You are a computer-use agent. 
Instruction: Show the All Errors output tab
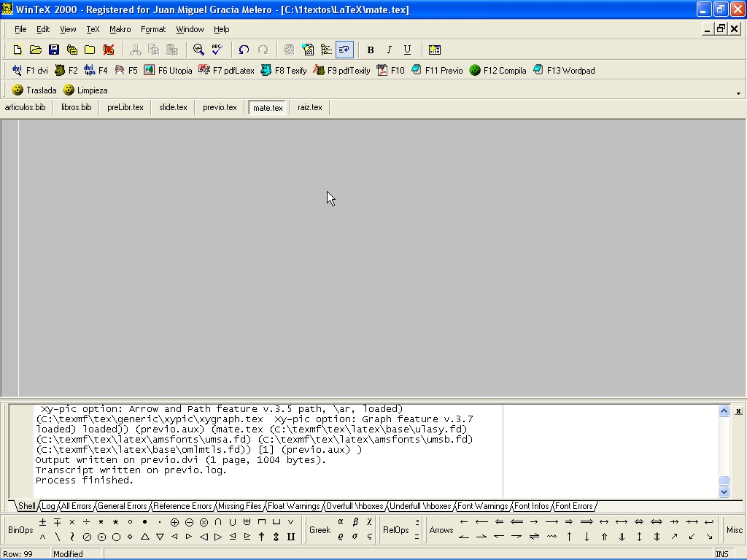coord(76,506)
